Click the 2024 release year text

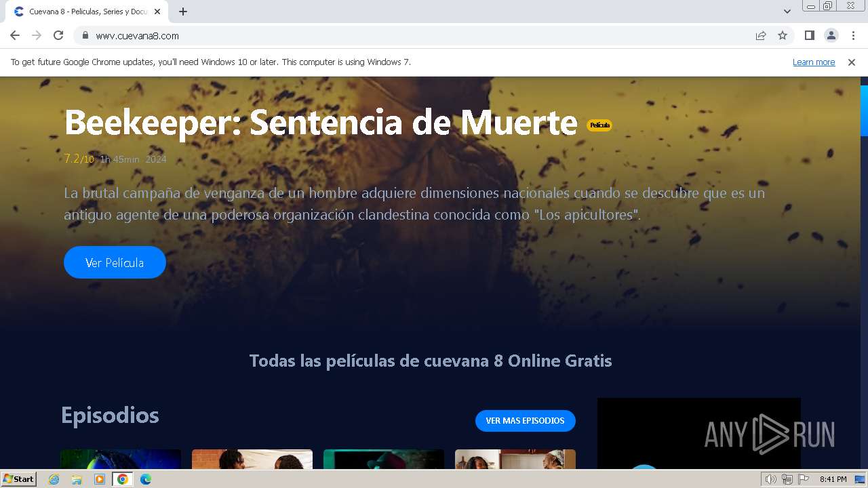tap(156, 159)
